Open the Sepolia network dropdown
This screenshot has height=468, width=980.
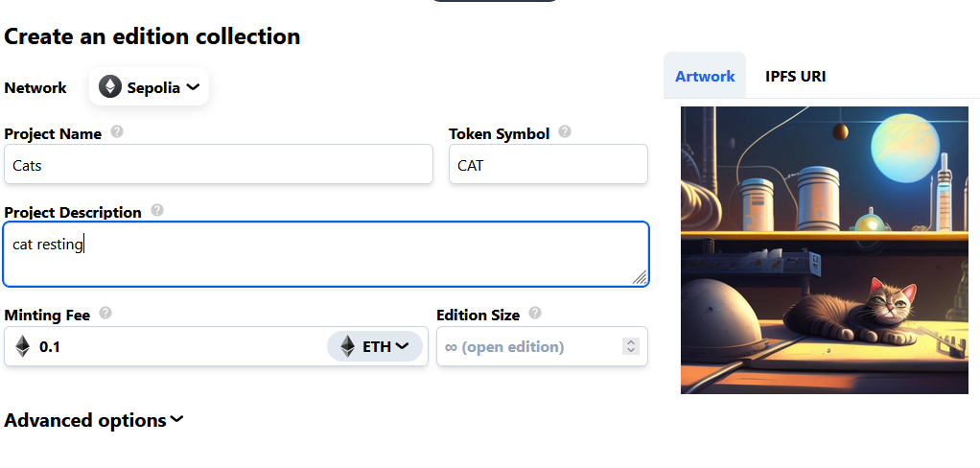click(150, 87)
